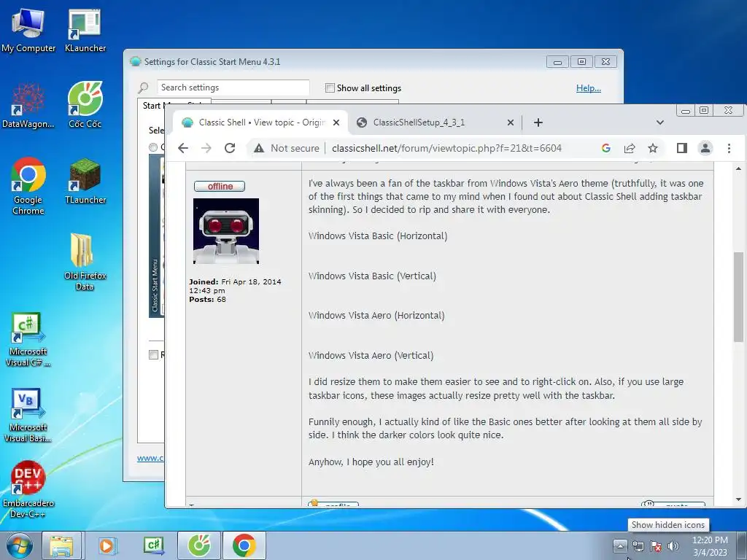The width and height of the screenshot is (747, 560).
Task: Click the scrollbar down arrow
Action: [x=738, y=499]
